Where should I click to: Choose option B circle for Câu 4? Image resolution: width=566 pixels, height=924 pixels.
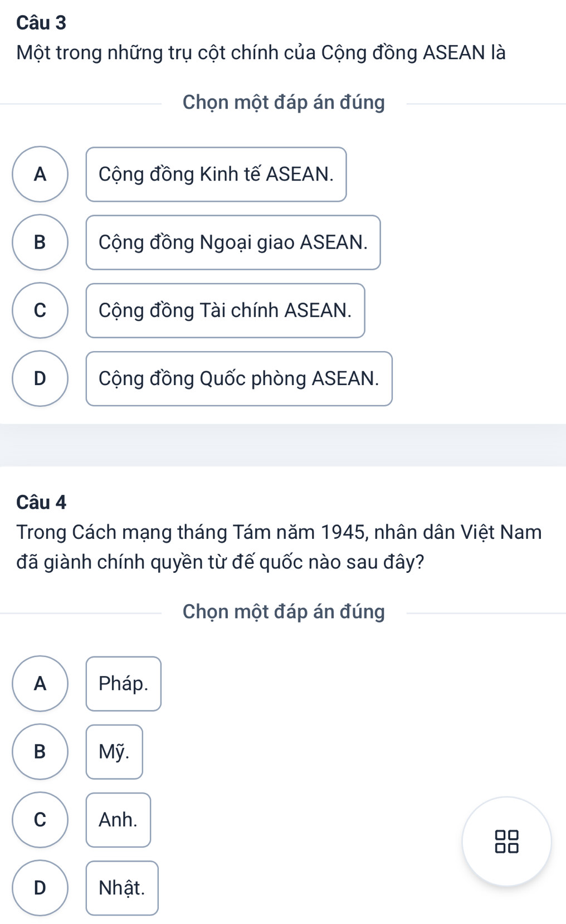click(40, 752)
